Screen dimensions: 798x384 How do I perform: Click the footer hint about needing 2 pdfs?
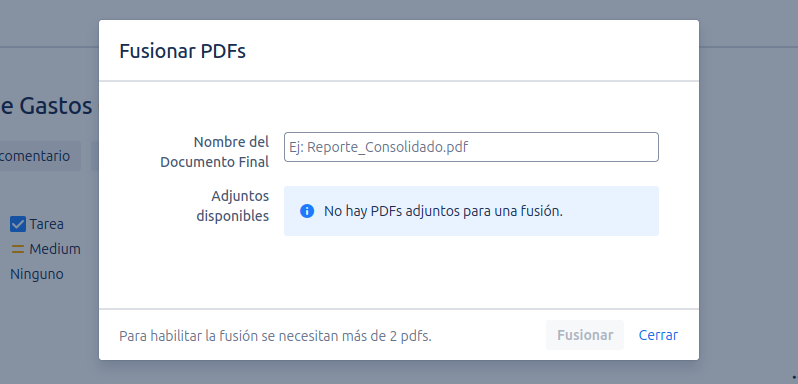275,336
